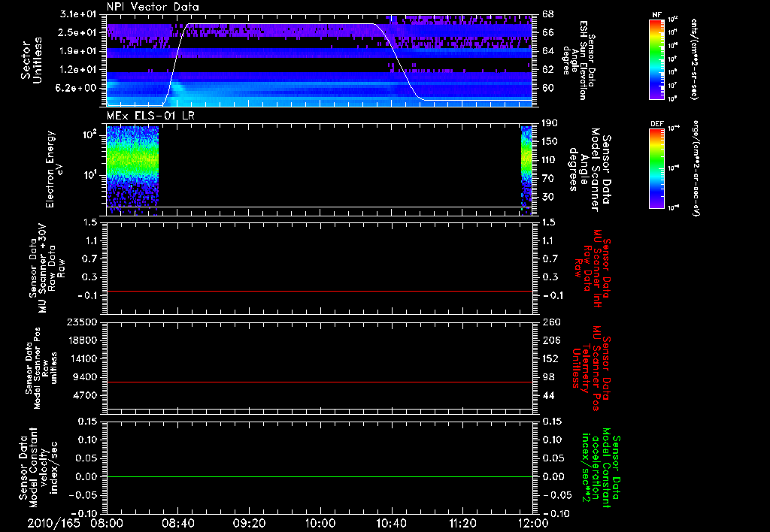770x532 pixels.
Task: Click the red MU Scanner Inh data line
Action: pos(319,291)
